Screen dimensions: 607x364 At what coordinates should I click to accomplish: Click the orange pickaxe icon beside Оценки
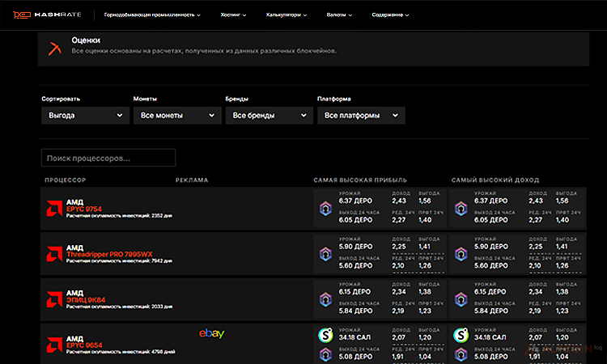pyautogui.click(x=55, y=49)
